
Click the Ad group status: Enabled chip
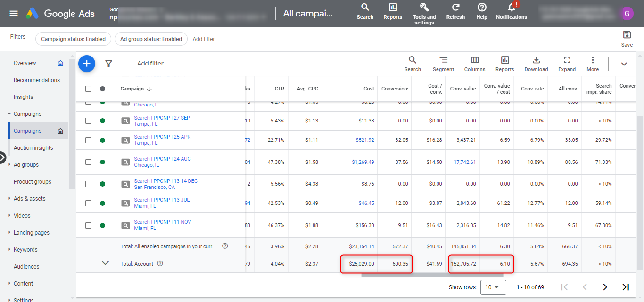(x=151, y=39)
